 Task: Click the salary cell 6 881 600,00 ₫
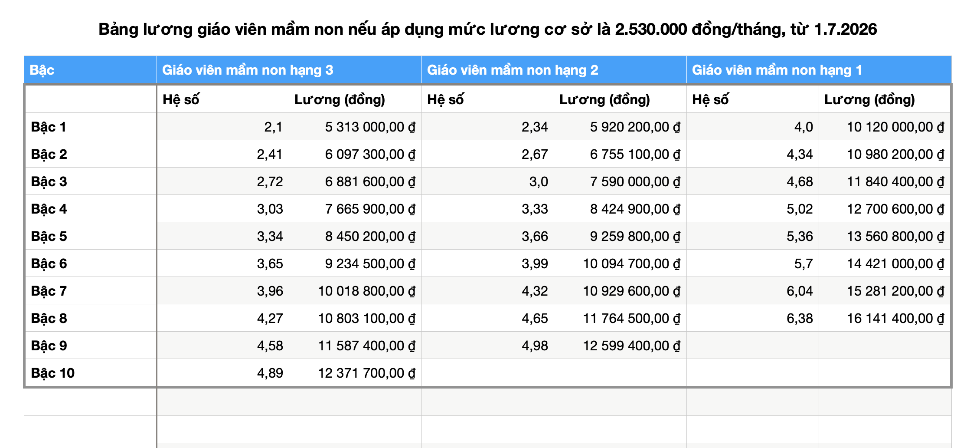(355, 181)
